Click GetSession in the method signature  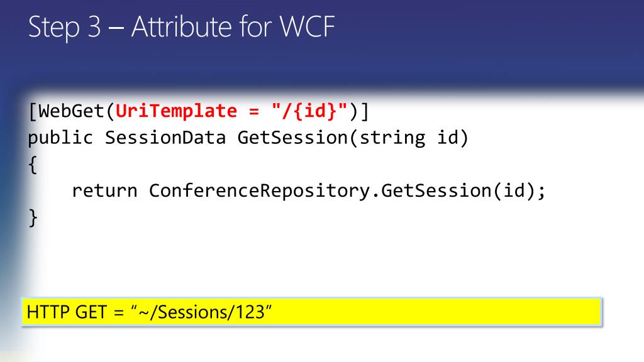pos(292,138)
